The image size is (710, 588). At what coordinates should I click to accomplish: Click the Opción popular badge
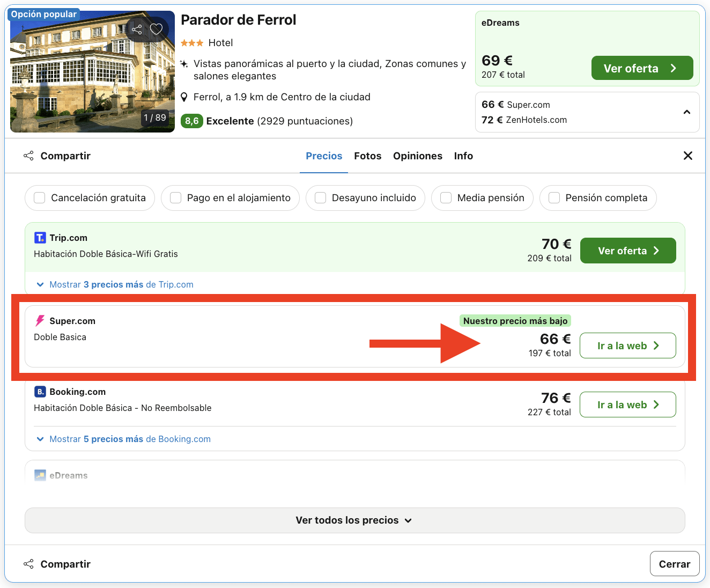(x=44, y=14)
